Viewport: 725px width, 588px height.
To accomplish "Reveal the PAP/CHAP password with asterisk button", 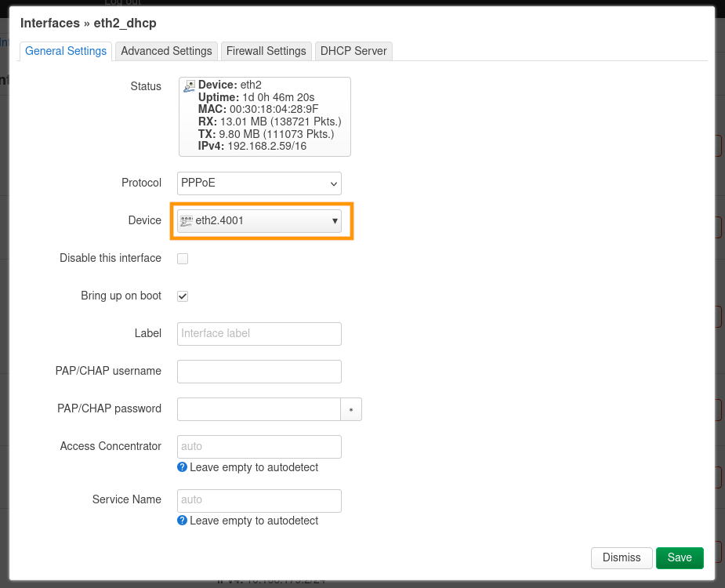I will pos(351,409).
